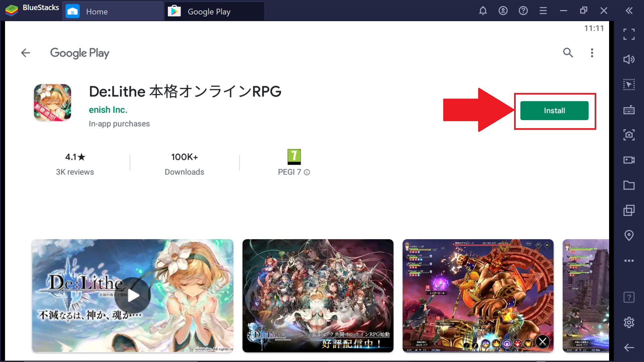Screen dimensions: 644x362
Task: Switch to the Google Play tab
Action: click(x=214, y=11)
